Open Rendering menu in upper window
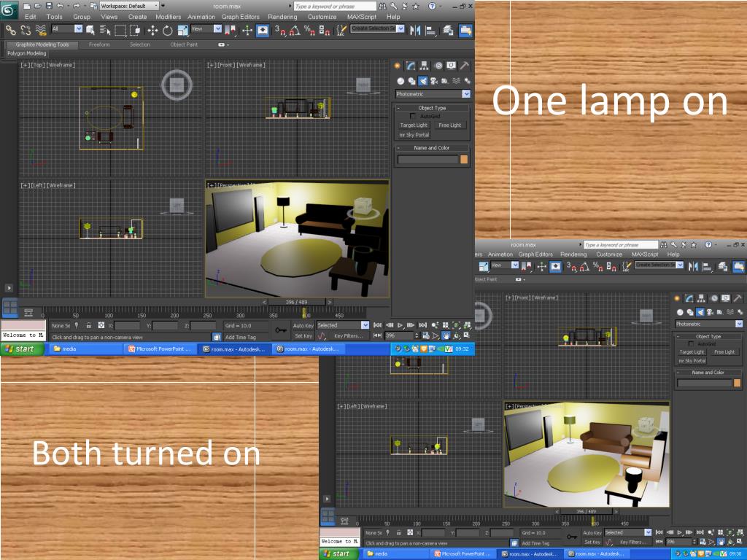The width and height of the screenshot is (747, 560). tap(282, 17)
